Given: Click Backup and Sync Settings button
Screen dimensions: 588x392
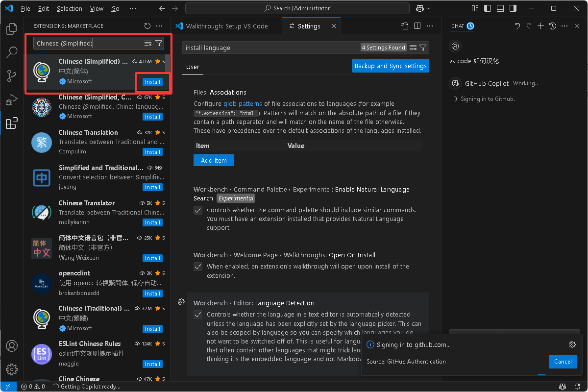Looking at the screenshot, I should tap(391, 66).
